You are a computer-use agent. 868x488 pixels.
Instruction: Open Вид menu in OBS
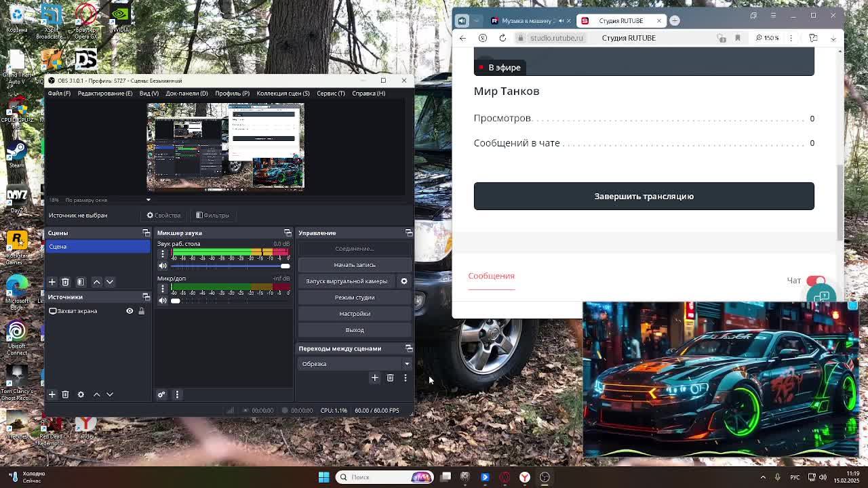click(x=149, y=94)
